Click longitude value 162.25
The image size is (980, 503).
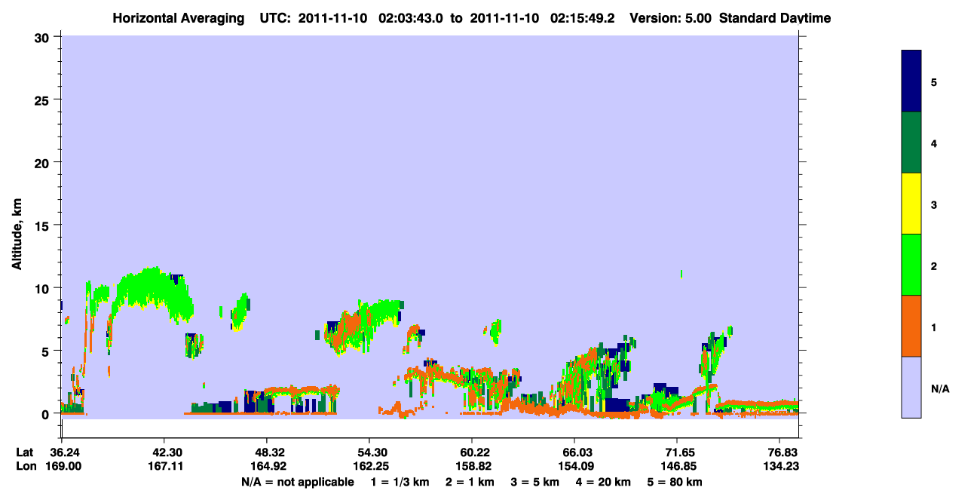click(x=369, y=467)
